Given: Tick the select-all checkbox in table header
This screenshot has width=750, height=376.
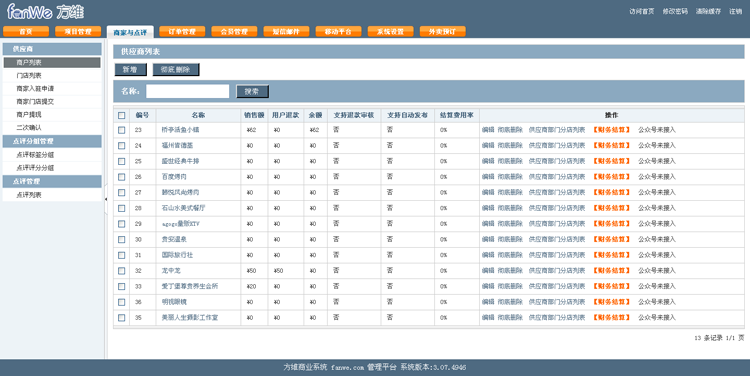Looking at the screenshot, I should 121,115.
